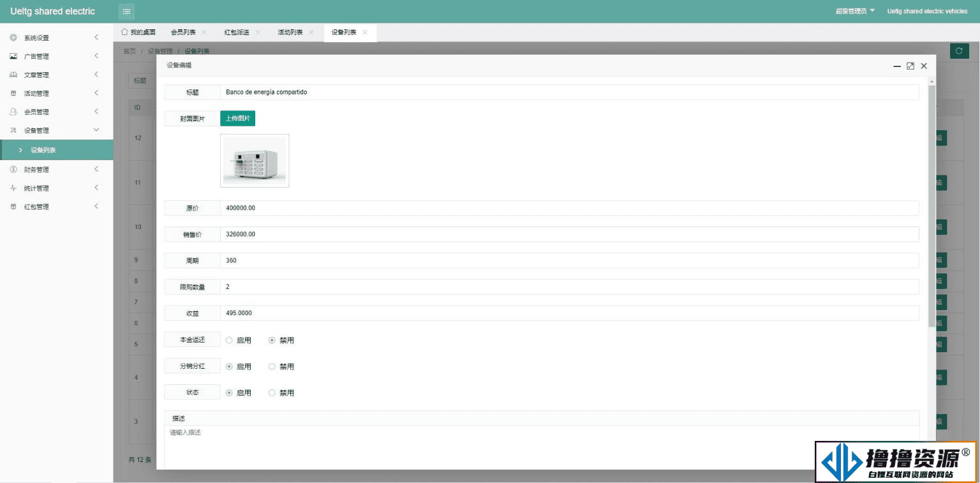Select 禁用 for 本金返还
The width and height of the screenshot is (980, 483).
281,340
